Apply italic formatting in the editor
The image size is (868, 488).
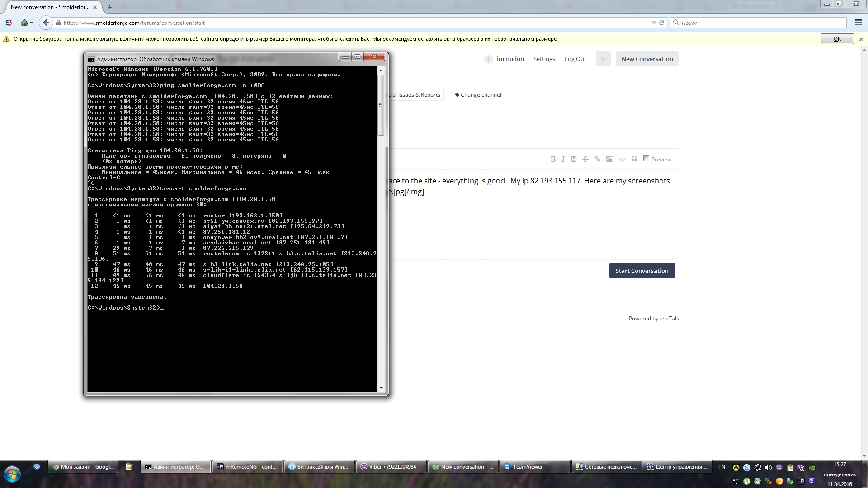[563, 159]
